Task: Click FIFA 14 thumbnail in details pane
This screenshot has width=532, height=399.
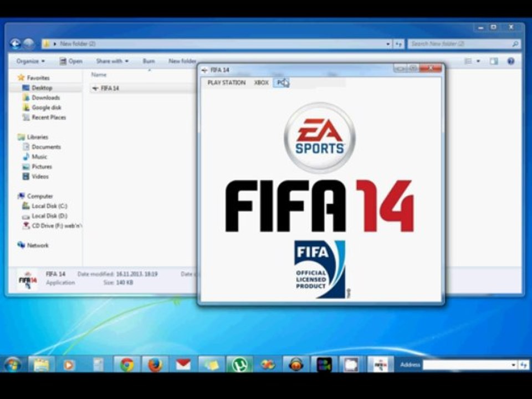Action: pyautogui.click(x=28, y=280)
